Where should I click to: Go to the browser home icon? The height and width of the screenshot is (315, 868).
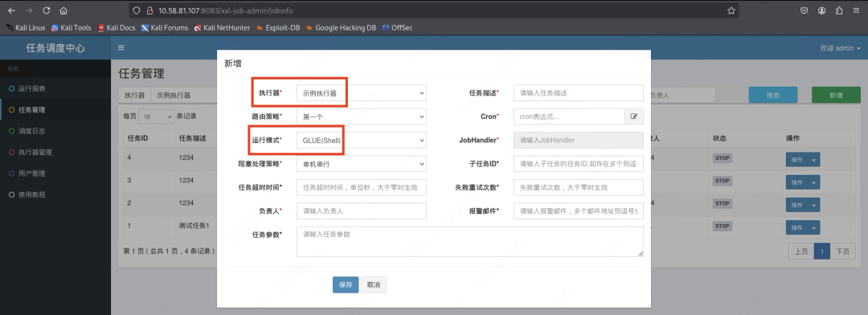tap(63, 10)
